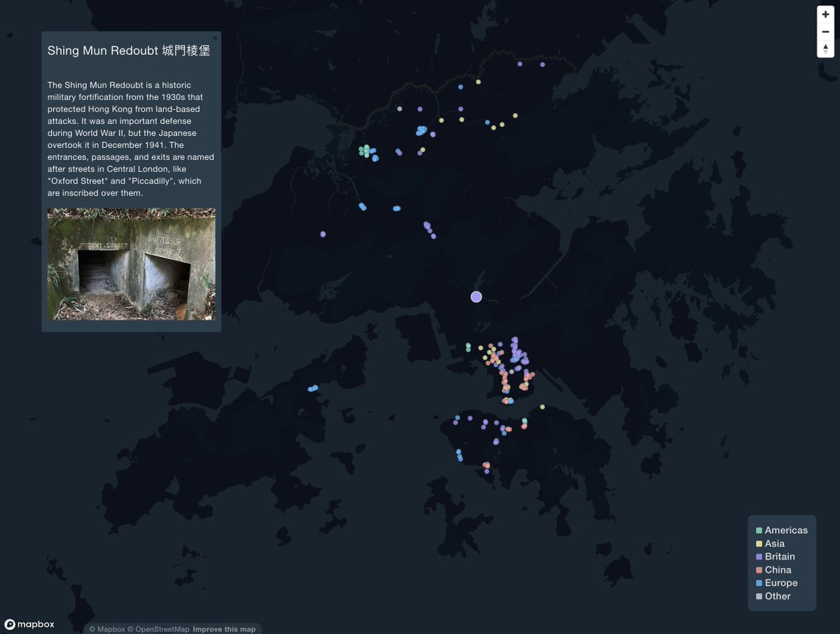The height and width of the screenshot is (634, 840).
Task: Select the Britain legend label
Action: [780, 557]
